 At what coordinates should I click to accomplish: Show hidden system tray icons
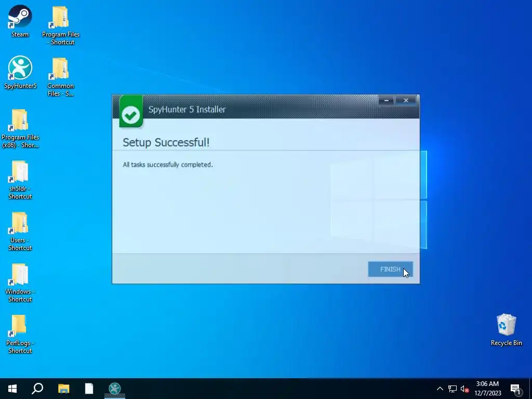(x=440, y=389)
